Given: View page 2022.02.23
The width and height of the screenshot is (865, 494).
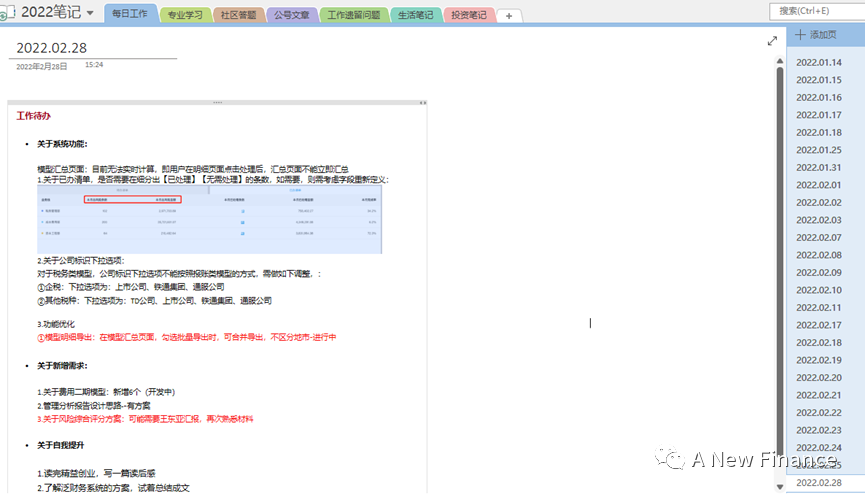Looking at the screenshot, I should pos(819,431).
